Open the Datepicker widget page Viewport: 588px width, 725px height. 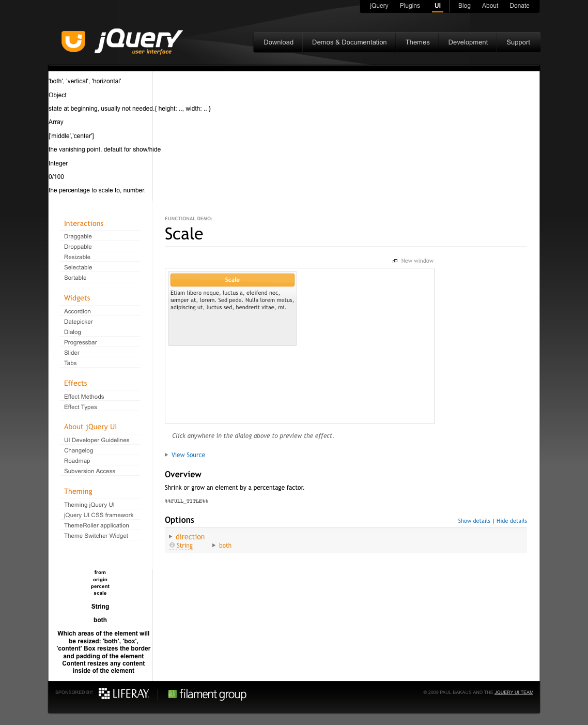click(79, 322)
